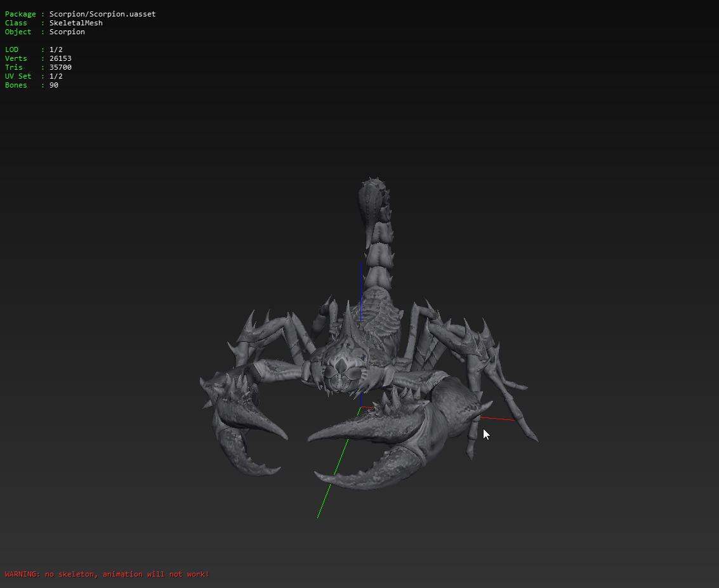Click the LOD 1/2 value
The height and width of the screenshot is (588, 719).
tap(56, 49)
